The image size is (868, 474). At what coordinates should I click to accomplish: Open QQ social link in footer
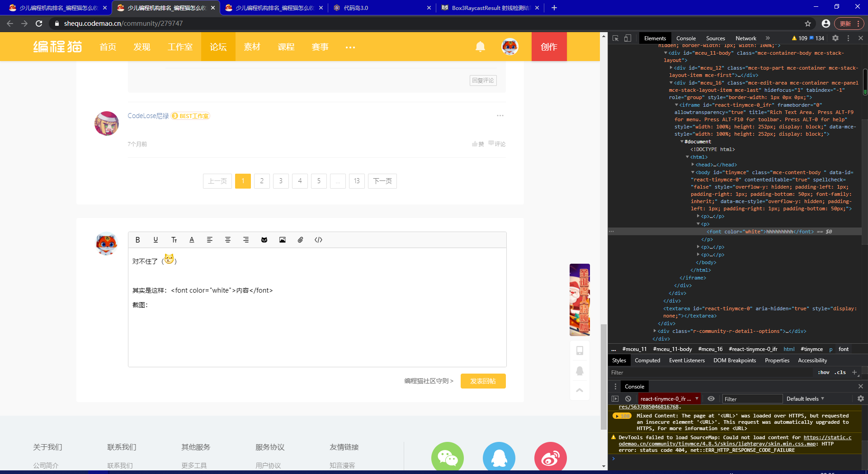click(x=499, y=458)
